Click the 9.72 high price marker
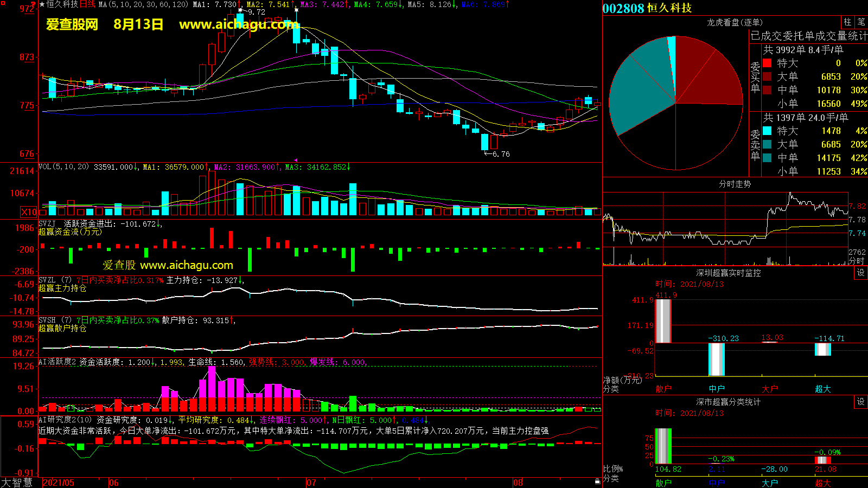The image size is (868, 488). 256,12
